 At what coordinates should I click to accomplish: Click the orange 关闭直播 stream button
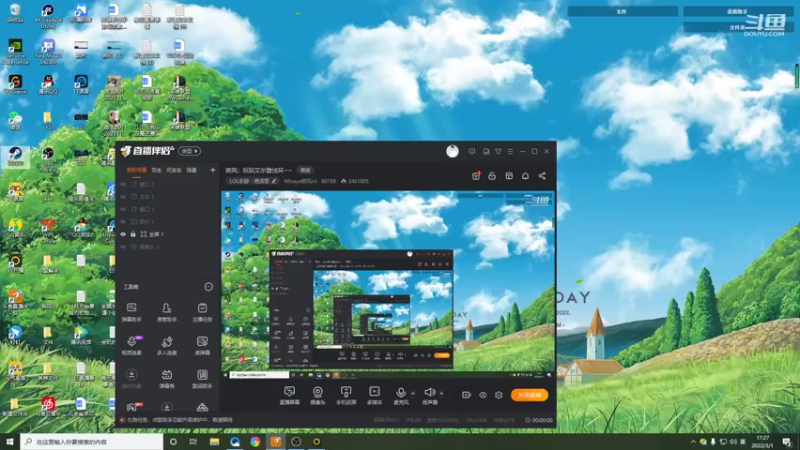tap(529, 395)
